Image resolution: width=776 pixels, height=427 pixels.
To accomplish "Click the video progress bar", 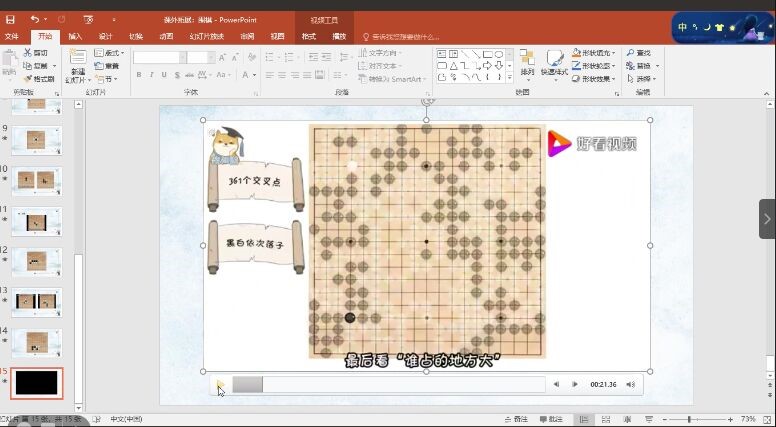I will (x=390, y=384).
